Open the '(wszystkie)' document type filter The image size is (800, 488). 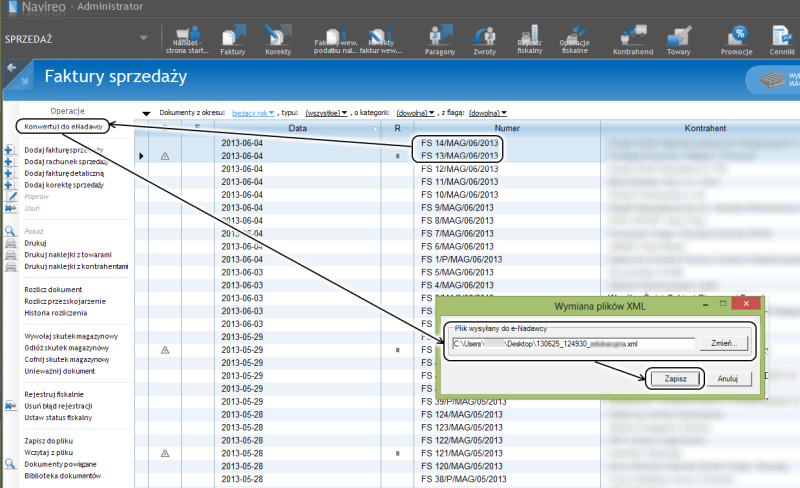point(327,113)
